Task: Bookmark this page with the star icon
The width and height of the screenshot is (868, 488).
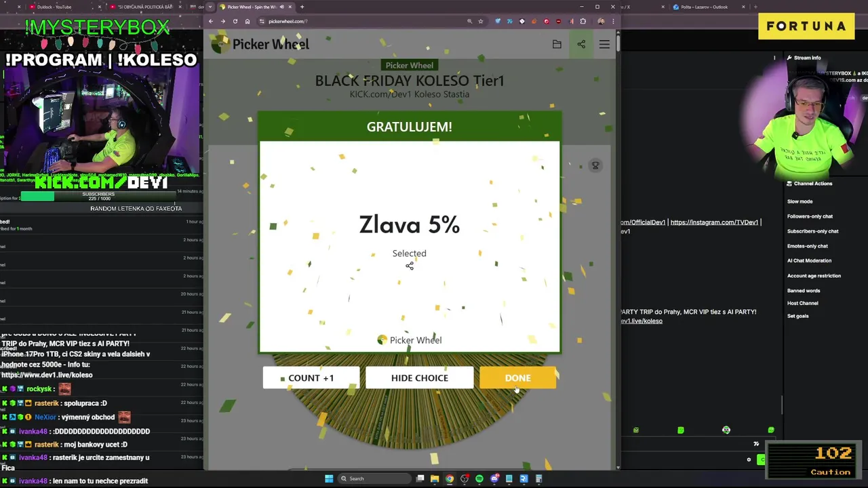Action: point(480,21)
